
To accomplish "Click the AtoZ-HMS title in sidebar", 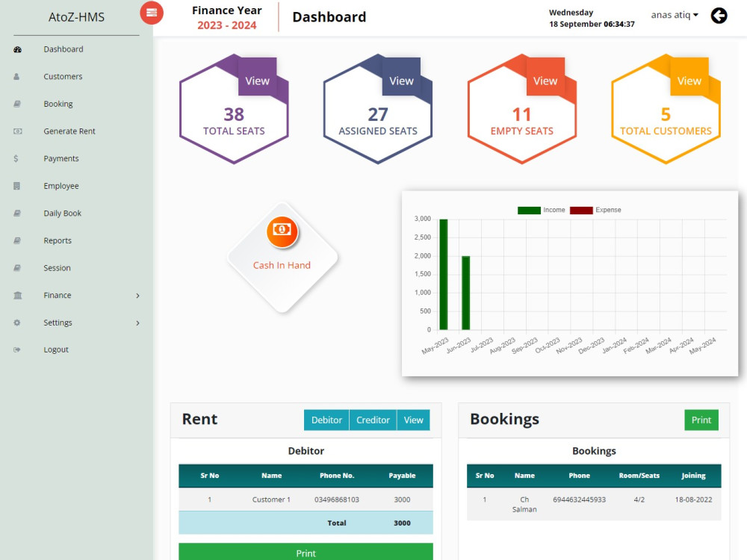I will coord(76,17).
